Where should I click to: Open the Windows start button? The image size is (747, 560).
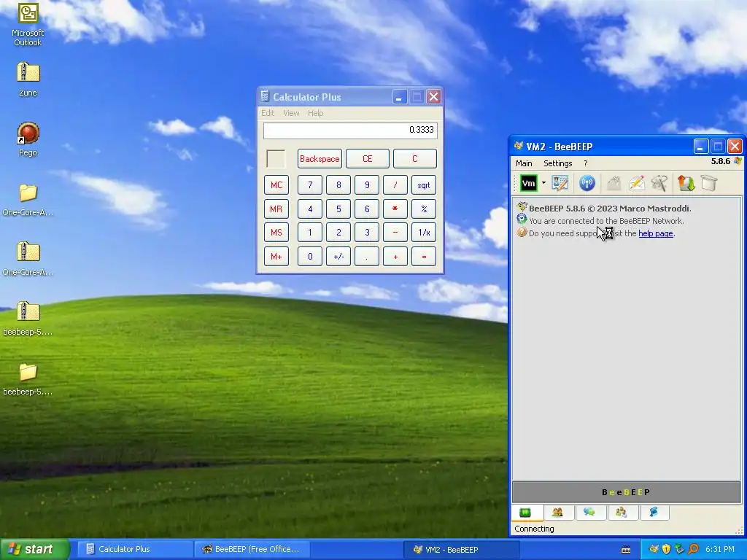[x=34, y=549]
